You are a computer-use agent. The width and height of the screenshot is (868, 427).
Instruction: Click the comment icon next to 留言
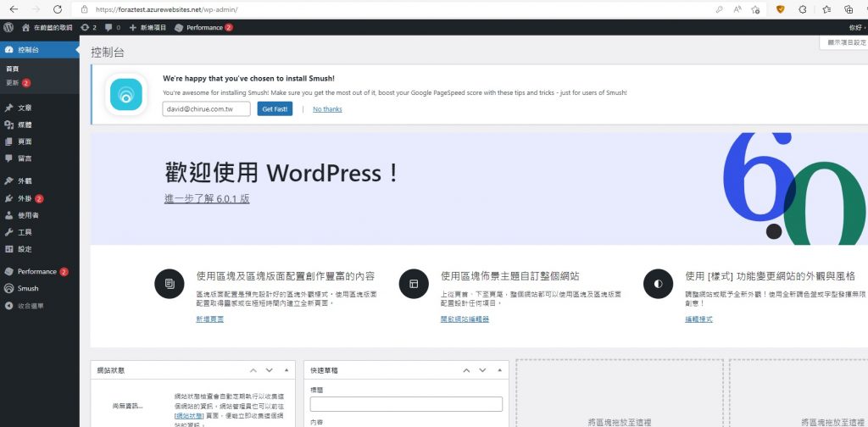8,158
